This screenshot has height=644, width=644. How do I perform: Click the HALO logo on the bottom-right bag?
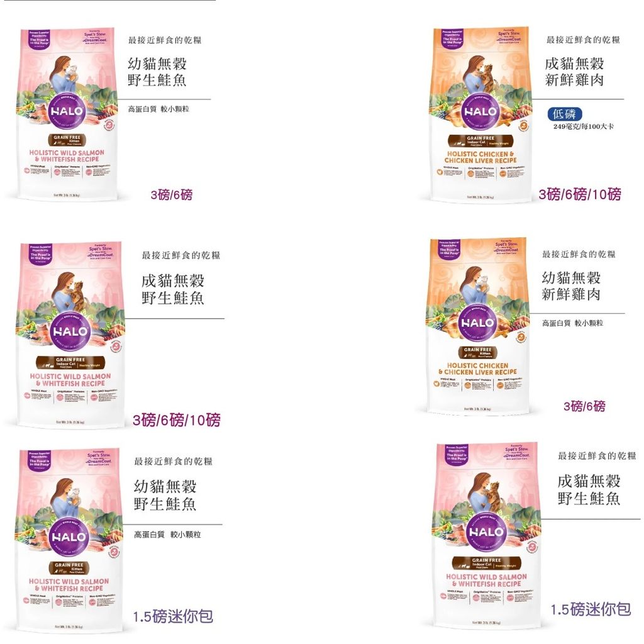click(x=486, y=532)
